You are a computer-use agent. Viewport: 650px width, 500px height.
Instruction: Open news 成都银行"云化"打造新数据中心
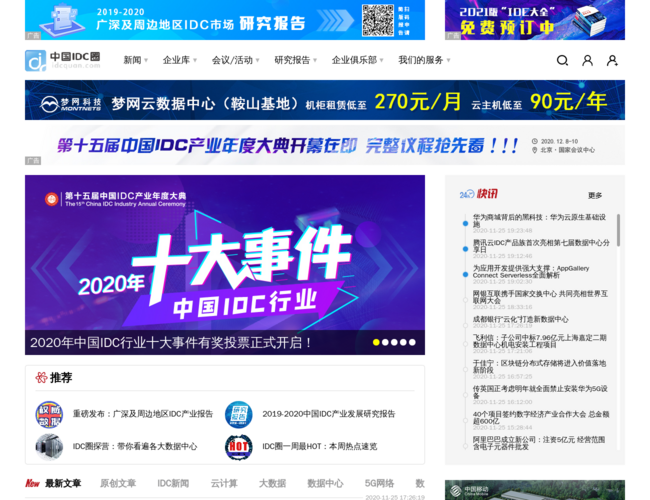pos(521,319)
